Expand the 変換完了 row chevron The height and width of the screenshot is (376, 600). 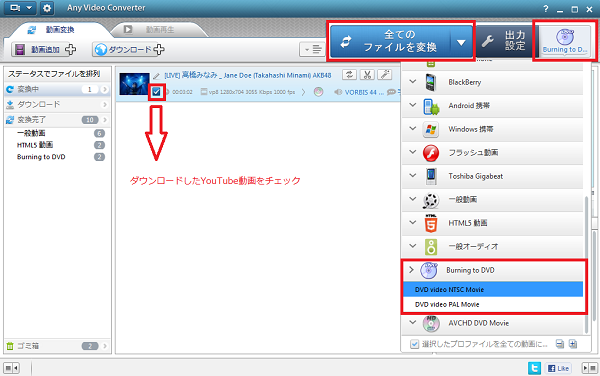(104, 120)
